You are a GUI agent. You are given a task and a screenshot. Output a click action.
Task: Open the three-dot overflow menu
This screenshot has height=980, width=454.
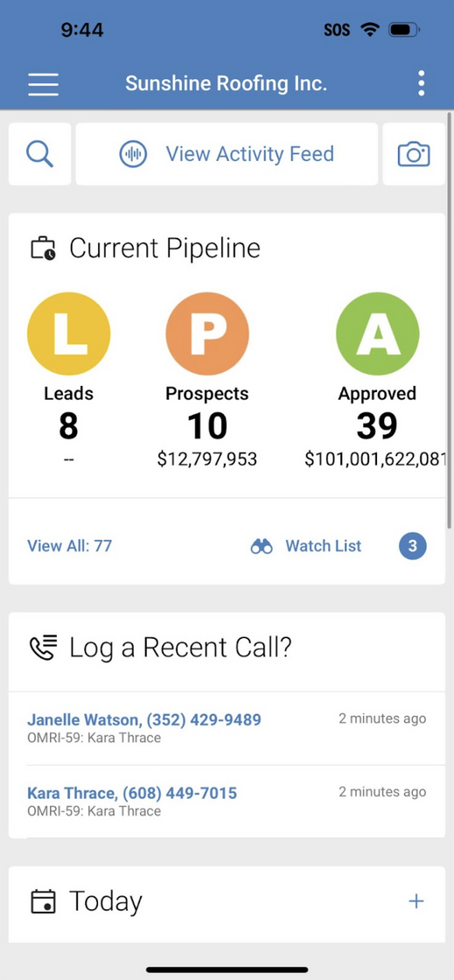tap(422, 83)
